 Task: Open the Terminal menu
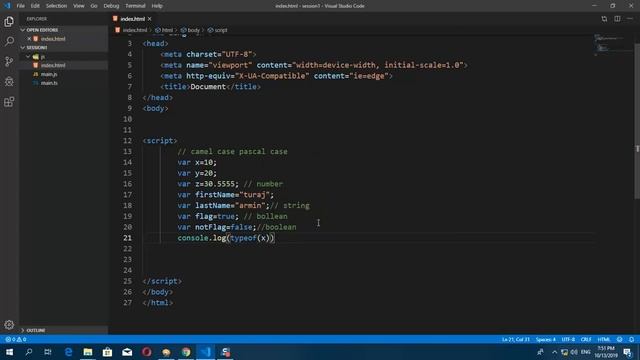[x=136, y=6]
